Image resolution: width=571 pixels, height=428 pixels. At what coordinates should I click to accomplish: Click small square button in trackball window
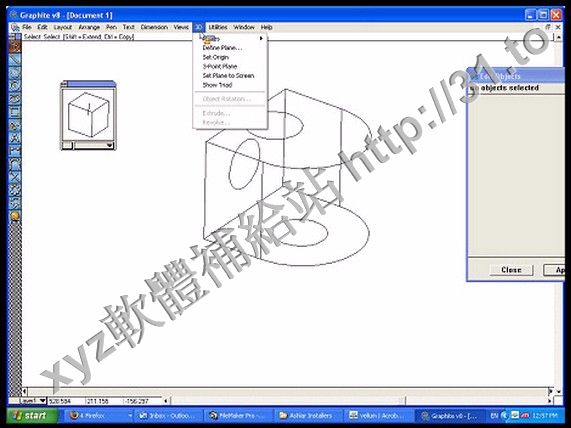tap(67, 145)
